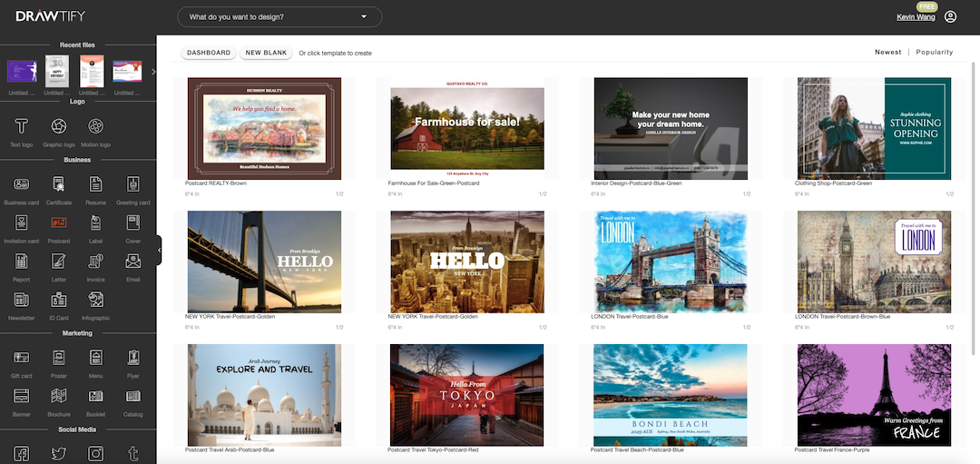Open the user account profile icon
980x464 pixels.
pos(950,17)
